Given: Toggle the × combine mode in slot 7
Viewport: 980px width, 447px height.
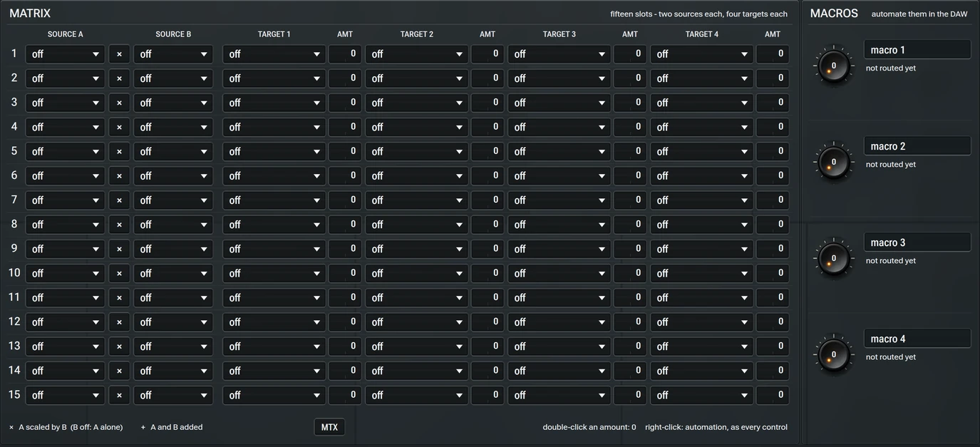Looking at the screenshot, I should pos(119,200).
